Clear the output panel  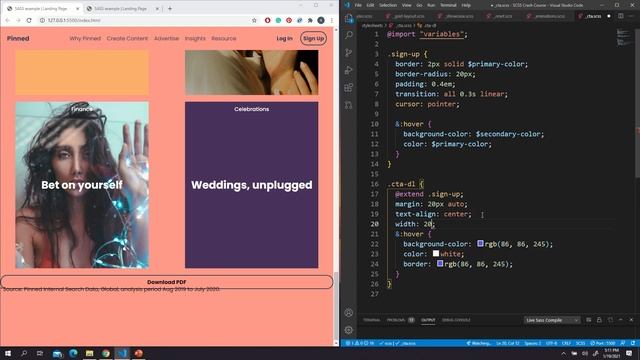coord(589,320)
